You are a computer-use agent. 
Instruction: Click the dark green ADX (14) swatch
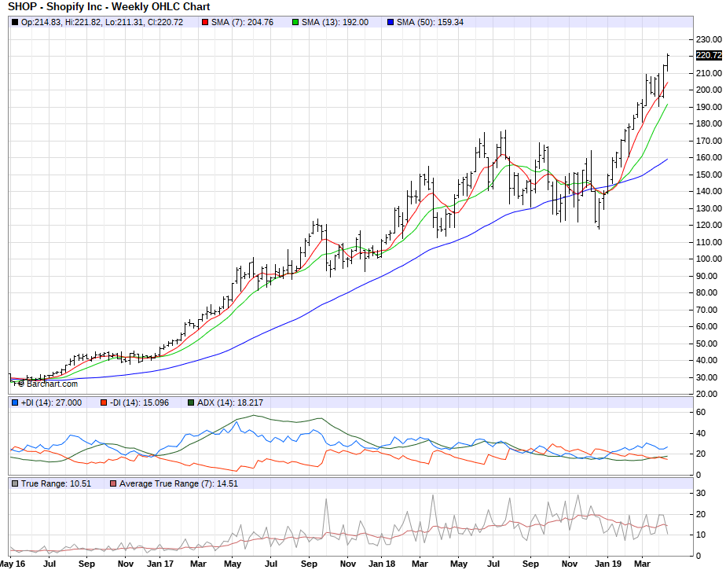pos(191,403)
